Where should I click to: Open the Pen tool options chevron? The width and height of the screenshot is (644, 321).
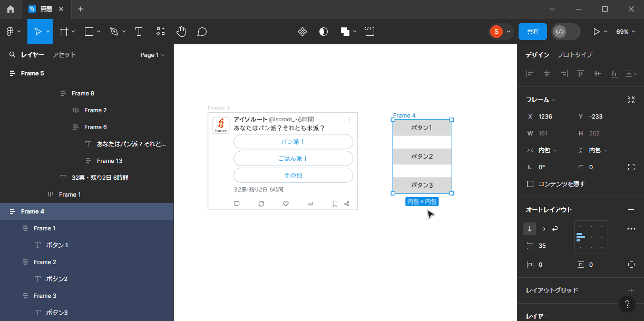click(123, 32)
